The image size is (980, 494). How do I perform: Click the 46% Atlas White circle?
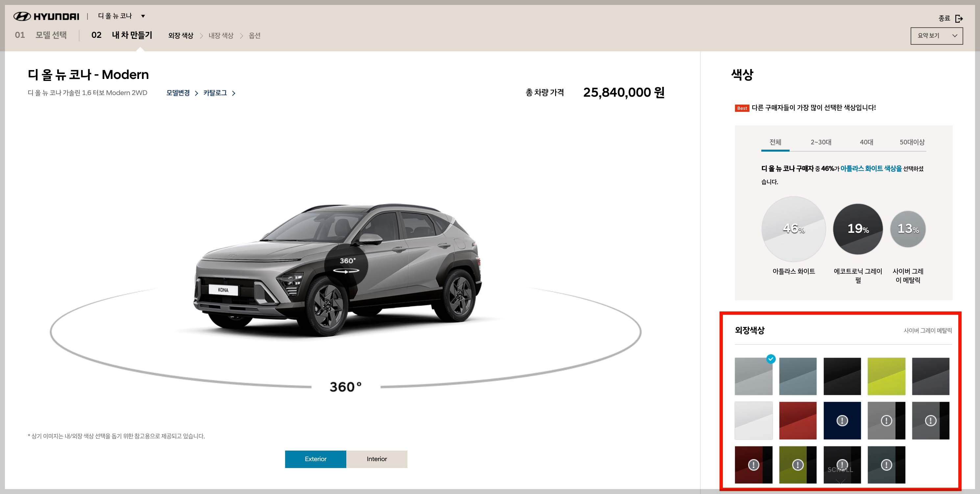point(794,229)
